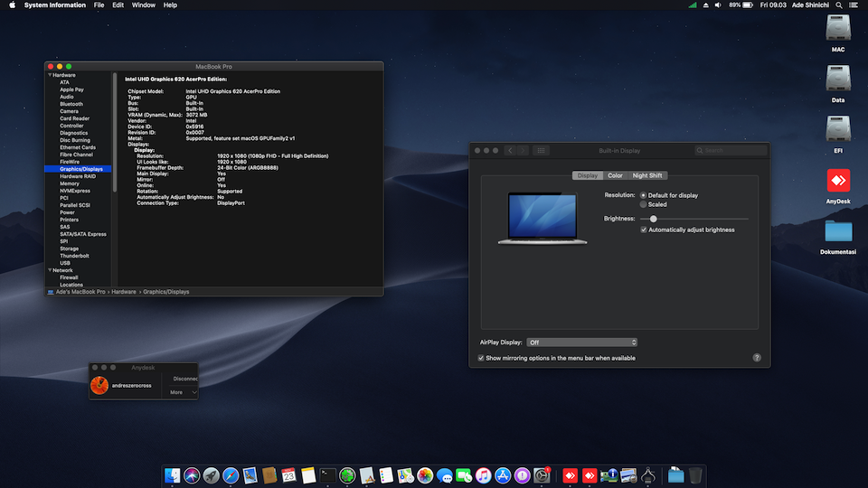Open the Trash in the Dock
The height and width of the screenshot is (488, 868).
tap(695, 475)
